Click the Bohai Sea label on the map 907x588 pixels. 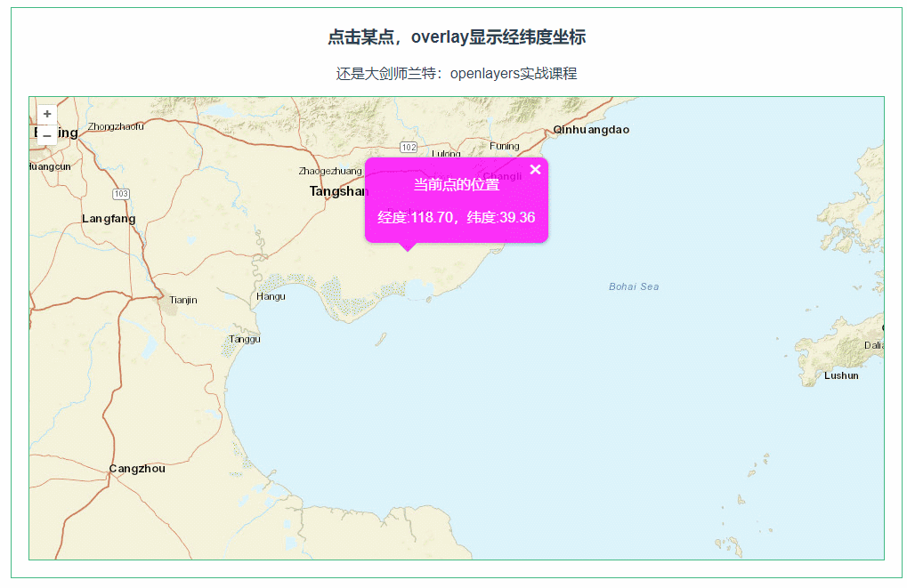(x=634, y=286)
